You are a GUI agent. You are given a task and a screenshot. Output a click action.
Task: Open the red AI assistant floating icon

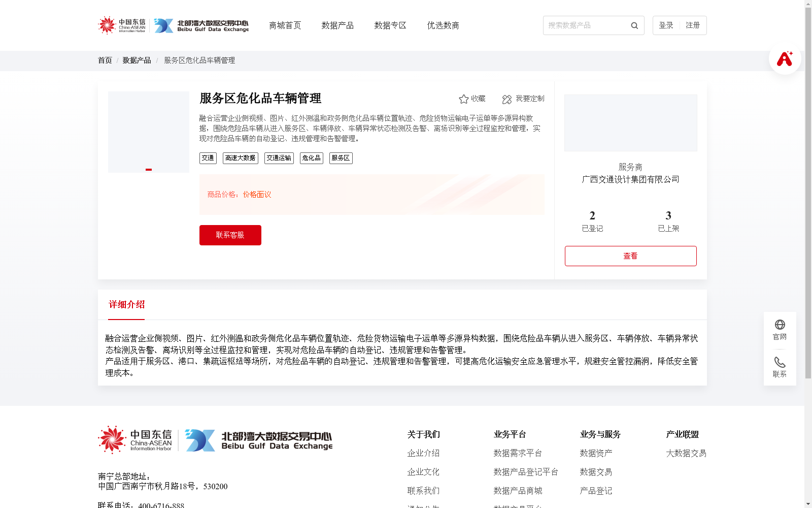click(x=785, y=58)
